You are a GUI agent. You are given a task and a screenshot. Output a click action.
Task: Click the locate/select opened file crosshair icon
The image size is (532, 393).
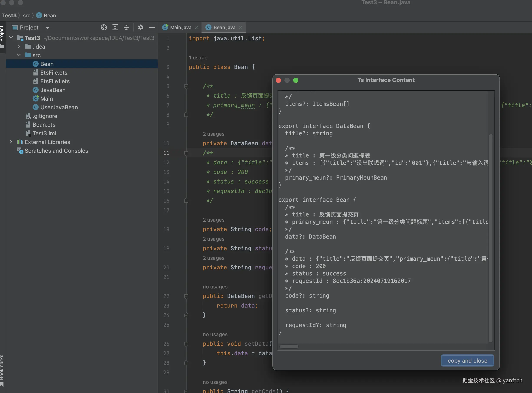coord(104,27)
